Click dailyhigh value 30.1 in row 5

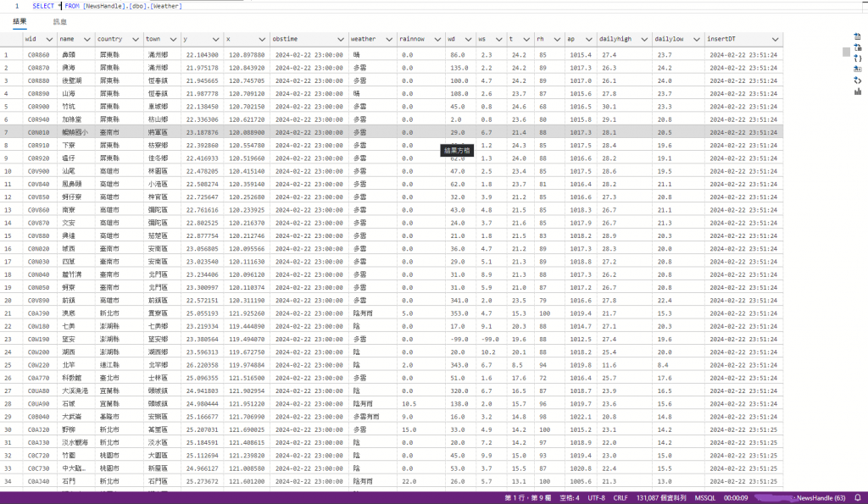609,106
